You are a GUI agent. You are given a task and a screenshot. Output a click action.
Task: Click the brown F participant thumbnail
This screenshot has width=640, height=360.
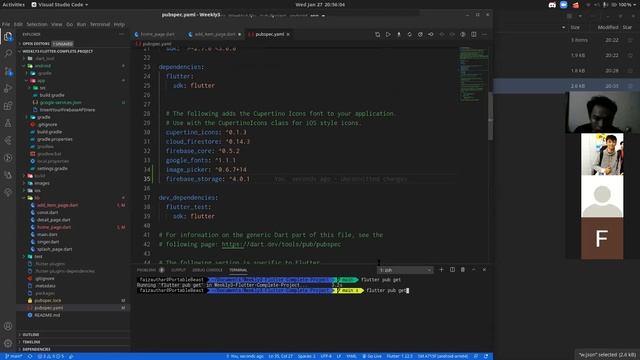point(602,238)
